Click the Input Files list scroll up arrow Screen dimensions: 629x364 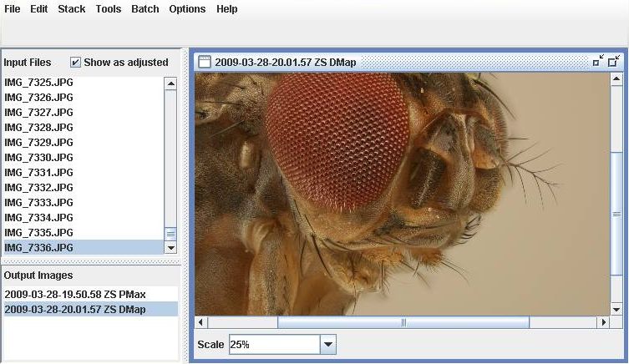click(170, 83)
